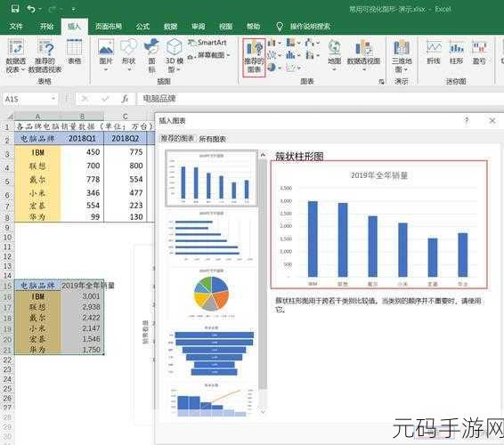Click the 3D Map (三维地图) icon
504x445 pixels.
click(402, 48)
